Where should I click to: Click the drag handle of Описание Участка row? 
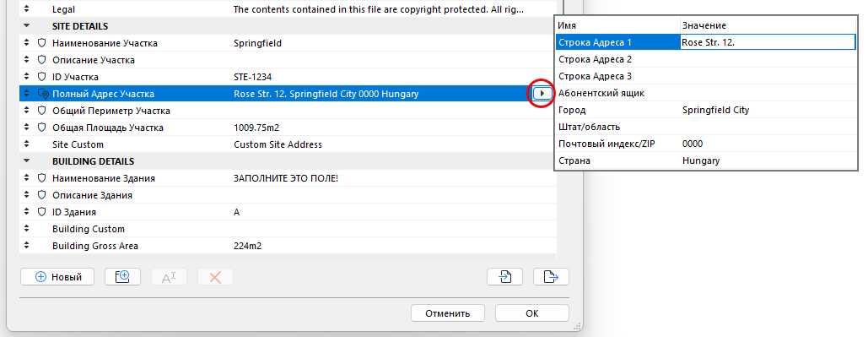(x=26, y=60)
